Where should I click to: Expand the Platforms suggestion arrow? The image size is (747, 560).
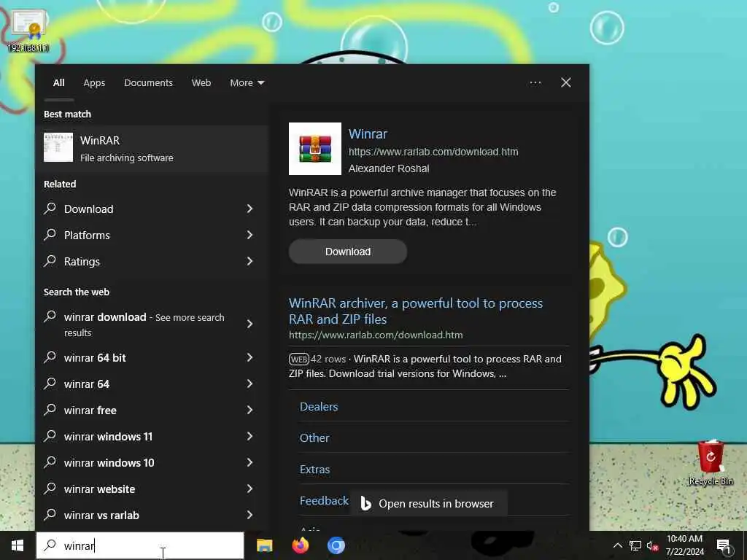[249, 235]
